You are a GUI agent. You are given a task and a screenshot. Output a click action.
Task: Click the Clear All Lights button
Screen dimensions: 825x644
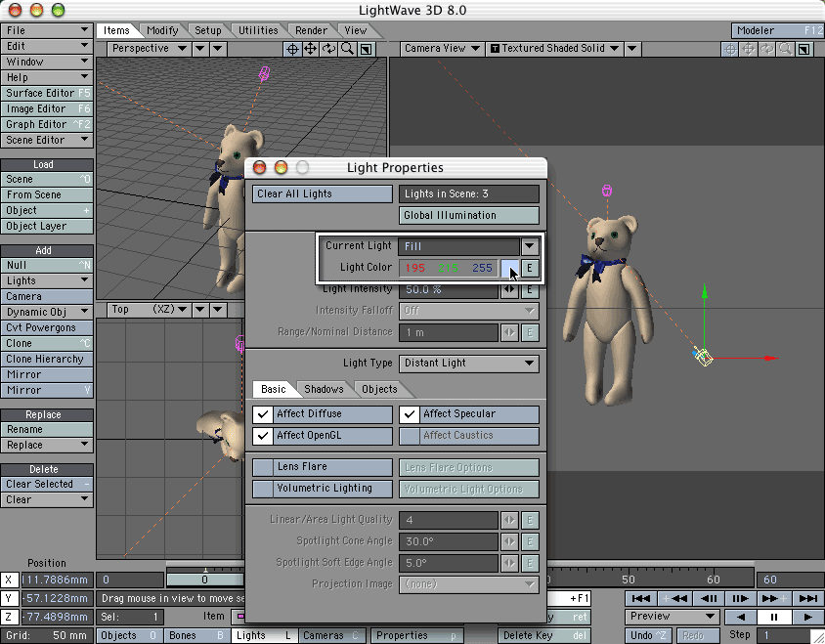322,194
